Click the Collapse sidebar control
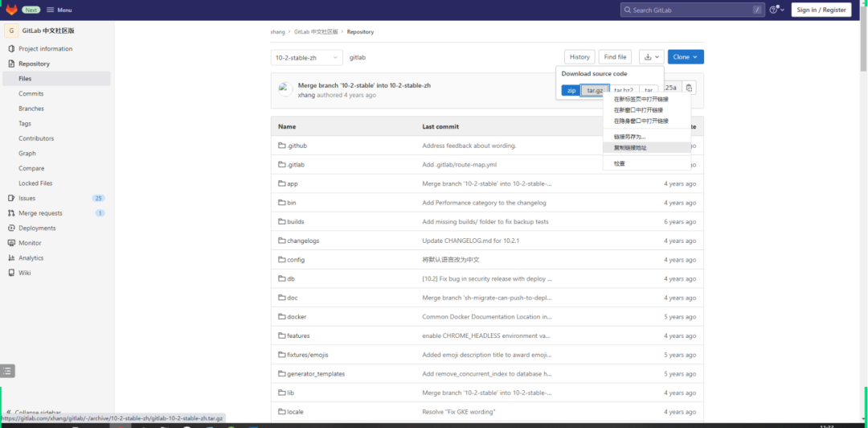Screen dimensions: 868x428 33,412
